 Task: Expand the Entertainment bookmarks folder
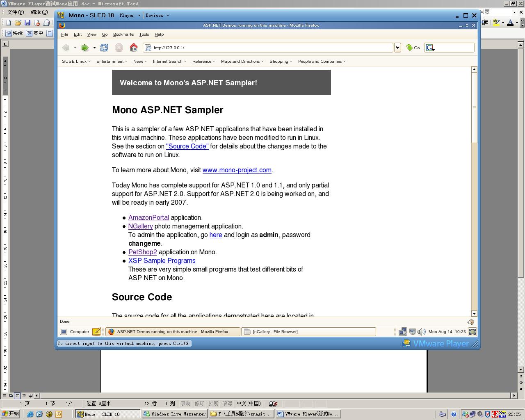[x=112, y=62]
